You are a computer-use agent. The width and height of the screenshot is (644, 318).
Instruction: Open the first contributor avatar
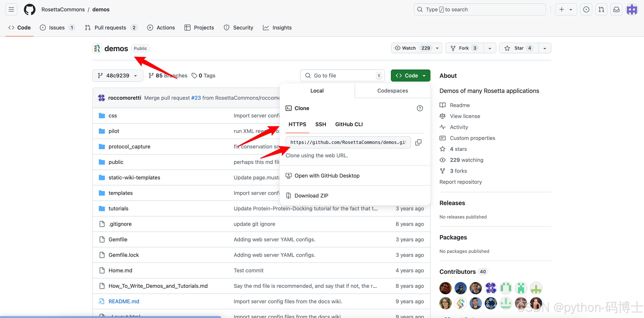point(446,288)
